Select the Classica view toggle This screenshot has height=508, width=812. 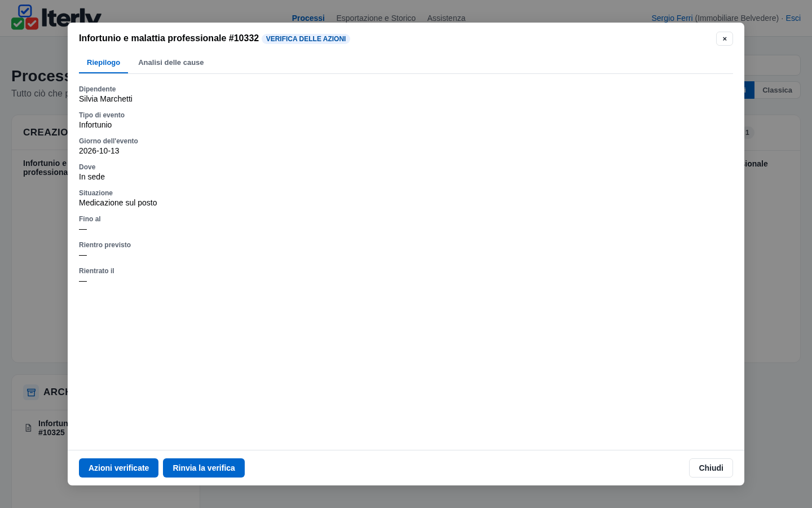[777, 90]
